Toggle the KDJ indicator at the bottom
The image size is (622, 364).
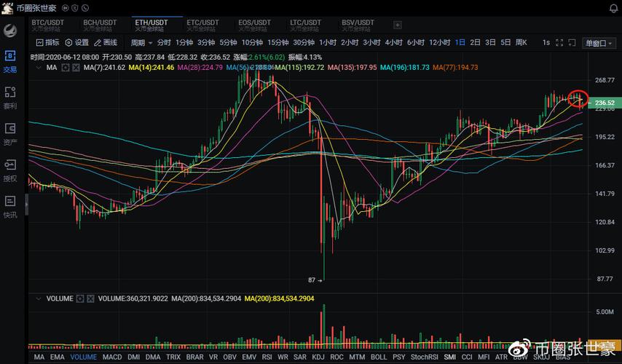click(317, 357)
